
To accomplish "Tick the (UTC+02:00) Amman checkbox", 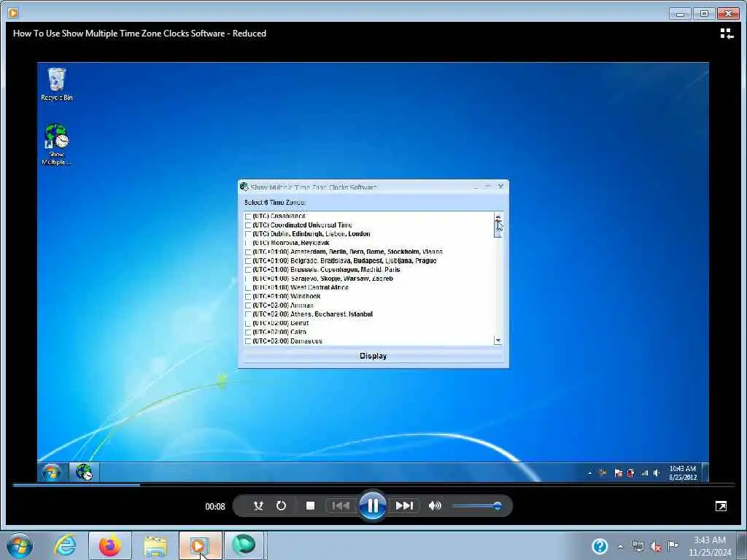I will [x=248, y=306].
